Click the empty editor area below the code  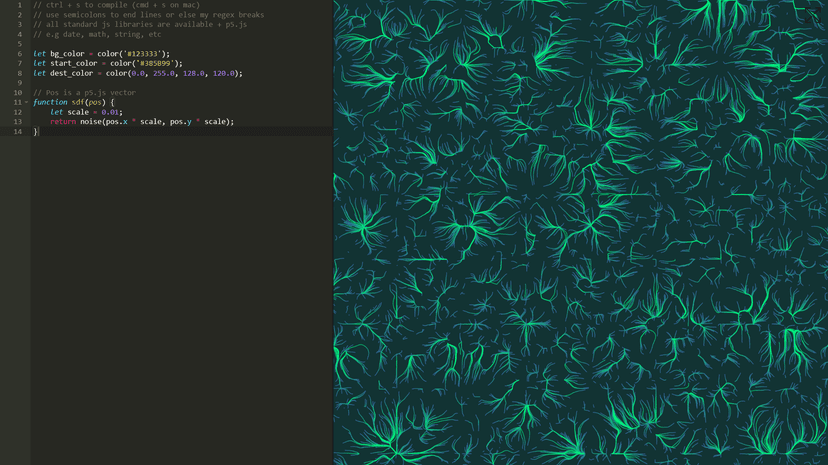pyautogui.click(x=180, y=300)
